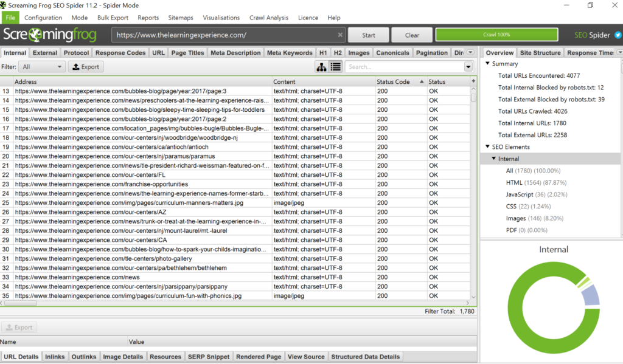Viewport: 623px width, 364px height.
Task: Open the Structured Data Details tab
Action: pos(366,357)
